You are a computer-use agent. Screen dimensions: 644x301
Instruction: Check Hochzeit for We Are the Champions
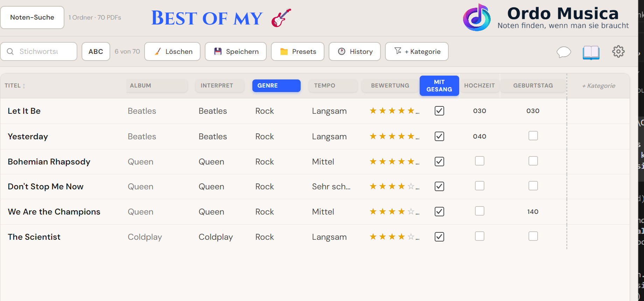pyautogui.click(x=479, y=211)
